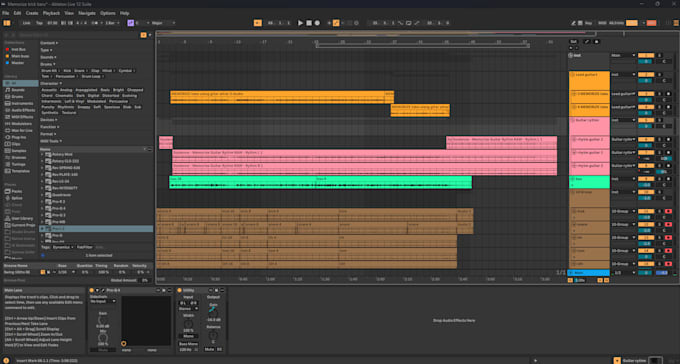Image resolution: width=680 pixels, height=364 pixels.
Task: Click the Key map mode button
Action: click(588, 23)
